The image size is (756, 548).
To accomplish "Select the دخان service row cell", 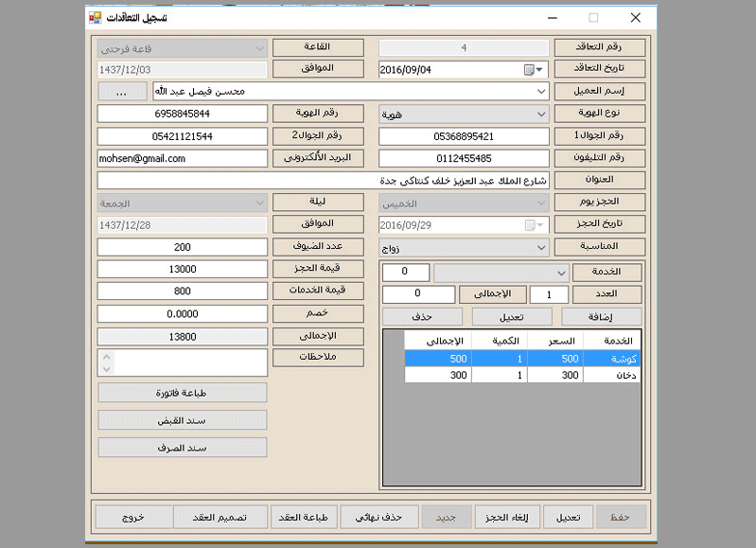I will tap(612, 376).
